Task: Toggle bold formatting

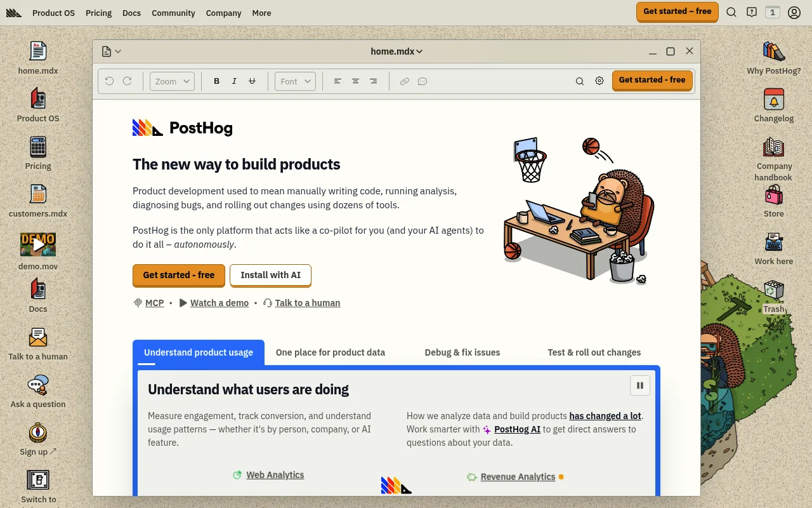Action: [x=216, y=81]
